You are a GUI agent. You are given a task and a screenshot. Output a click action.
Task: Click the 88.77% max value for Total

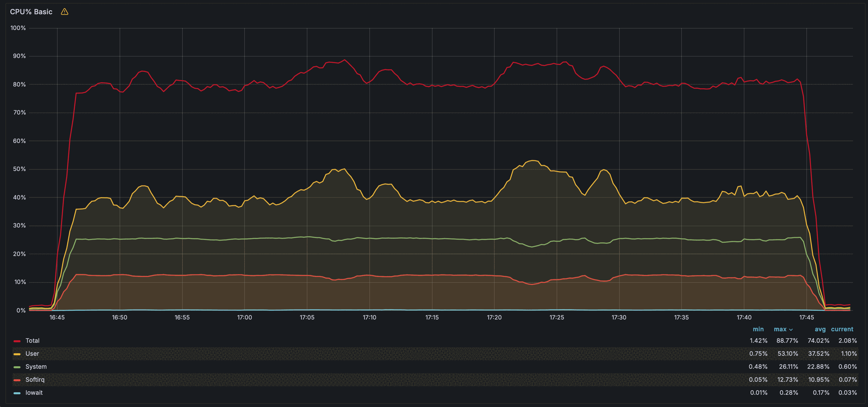click(x=787, y=341)
